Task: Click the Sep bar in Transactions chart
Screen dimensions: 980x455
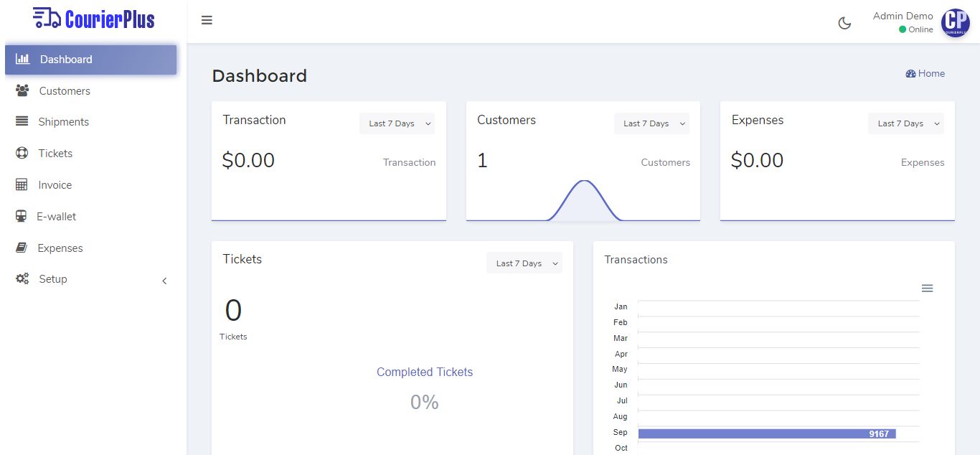Action: point(766,433)
